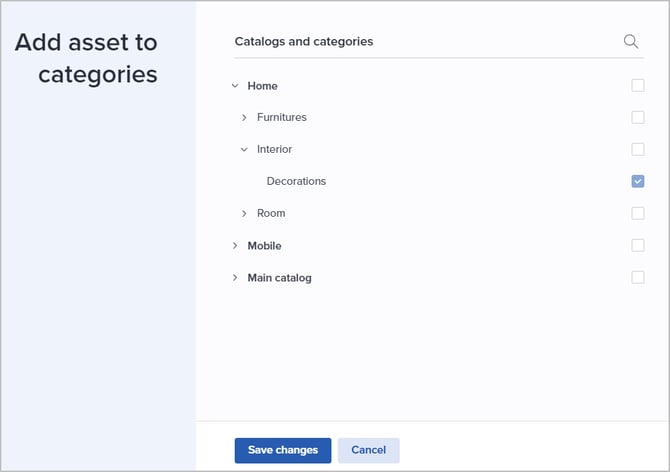
Task: Select the Decorations tree item label
Action: (x=296, y=182)
